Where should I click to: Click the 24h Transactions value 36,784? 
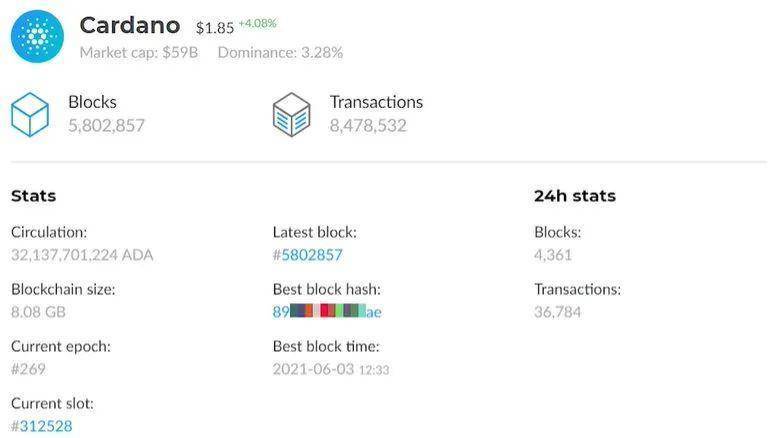[x=557, y=312]
